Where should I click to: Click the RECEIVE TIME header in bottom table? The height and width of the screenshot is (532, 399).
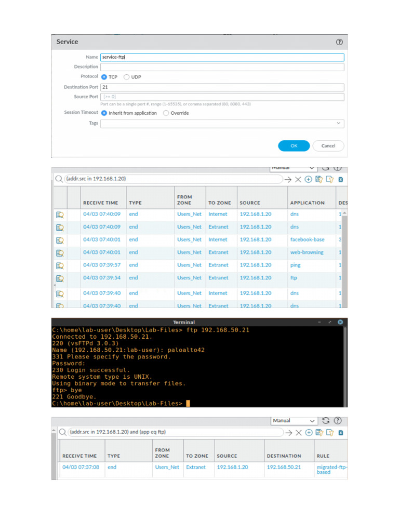pos(79,456)
